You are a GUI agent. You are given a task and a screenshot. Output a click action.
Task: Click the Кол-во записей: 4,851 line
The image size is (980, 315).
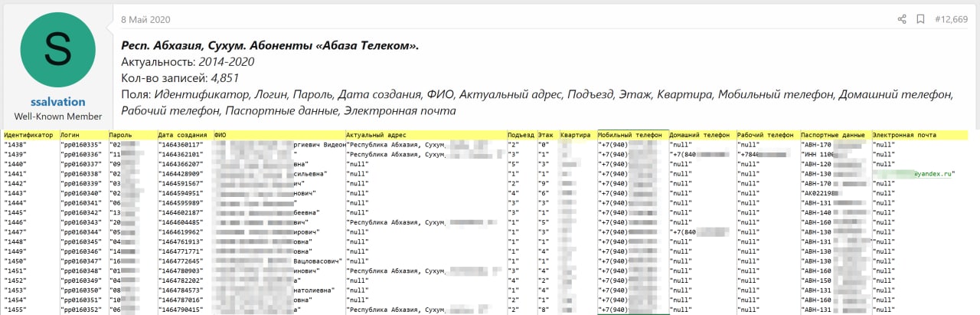[x=181, y=77]
